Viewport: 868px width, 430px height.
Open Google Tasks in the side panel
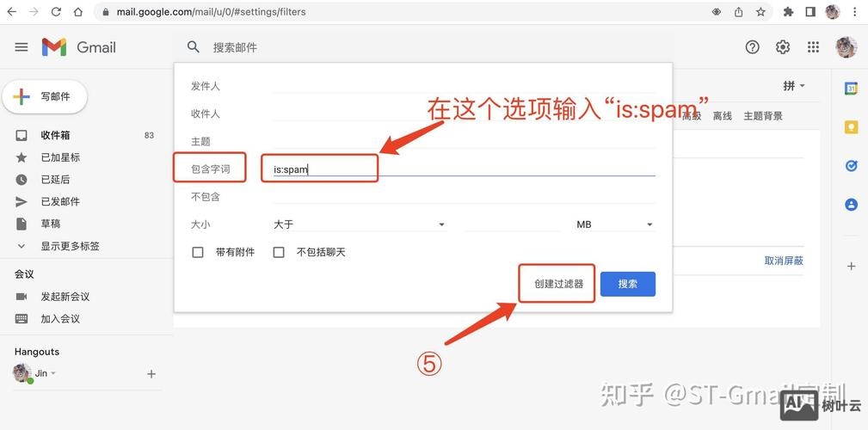pos(851,166)
